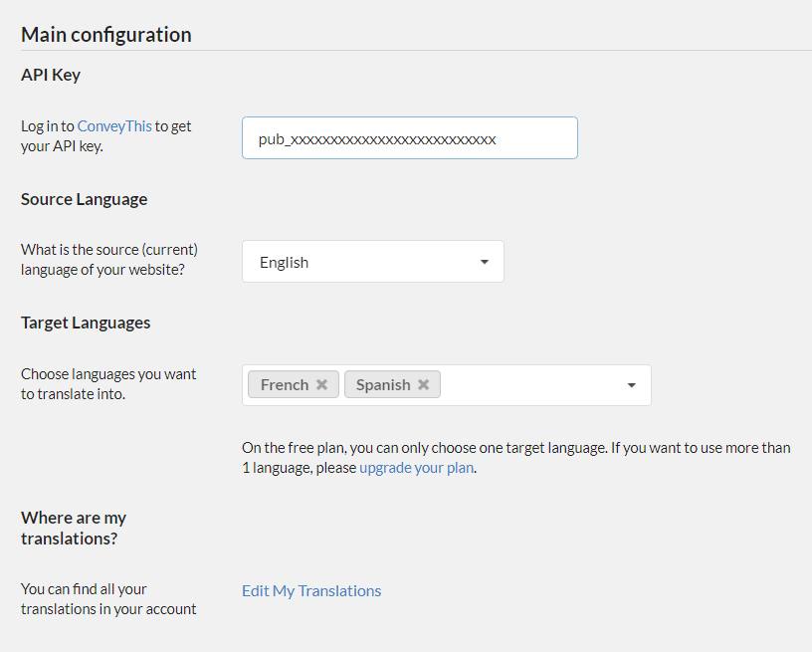Click the Choose languages description label
The height and width of the screenshot is (652, 812).
(x=108, y=383)
